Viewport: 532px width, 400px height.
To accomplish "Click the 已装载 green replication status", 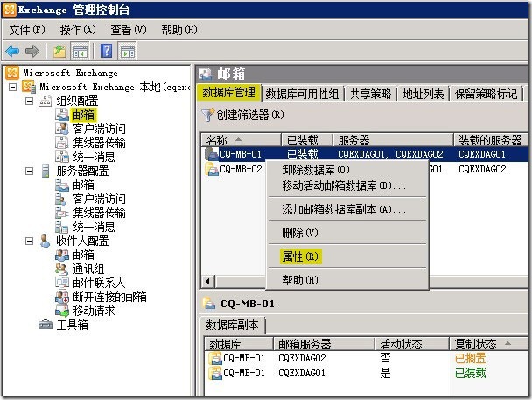I will coord(470,373).
